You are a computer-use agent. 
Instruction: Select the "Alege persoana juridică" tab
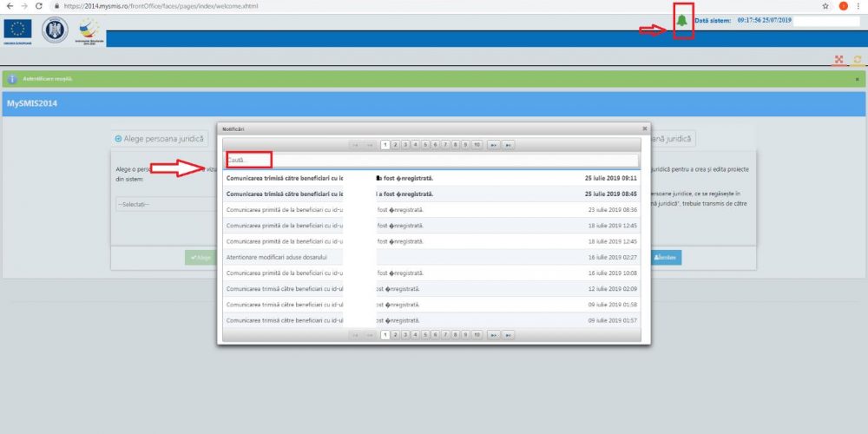point(160,138)
